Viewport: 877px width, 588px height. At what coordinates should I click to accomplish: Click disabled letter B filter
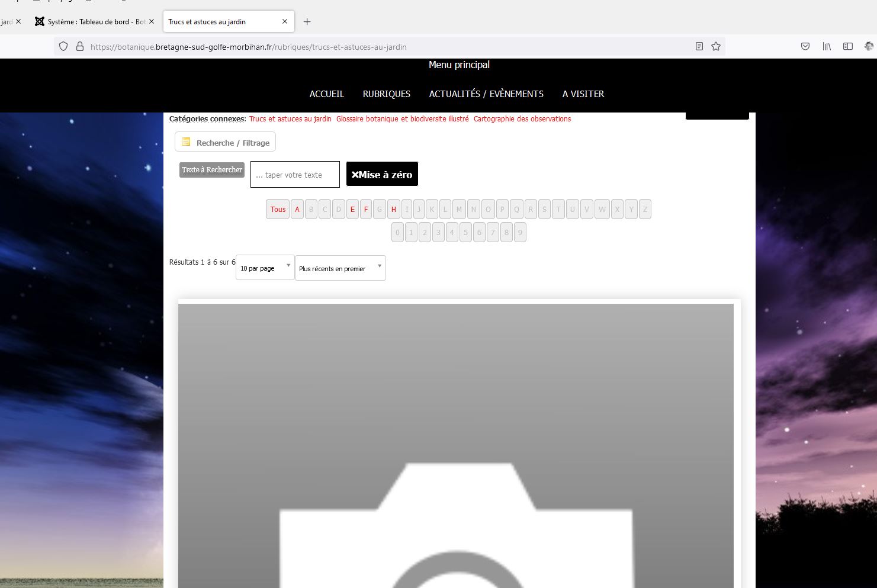(311, 209)
